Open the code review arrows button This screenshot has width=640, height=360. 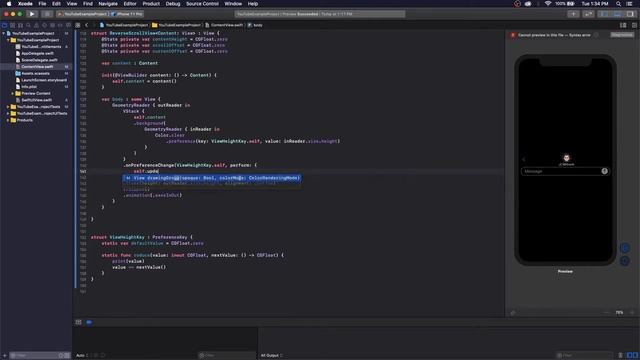[588, 14]
